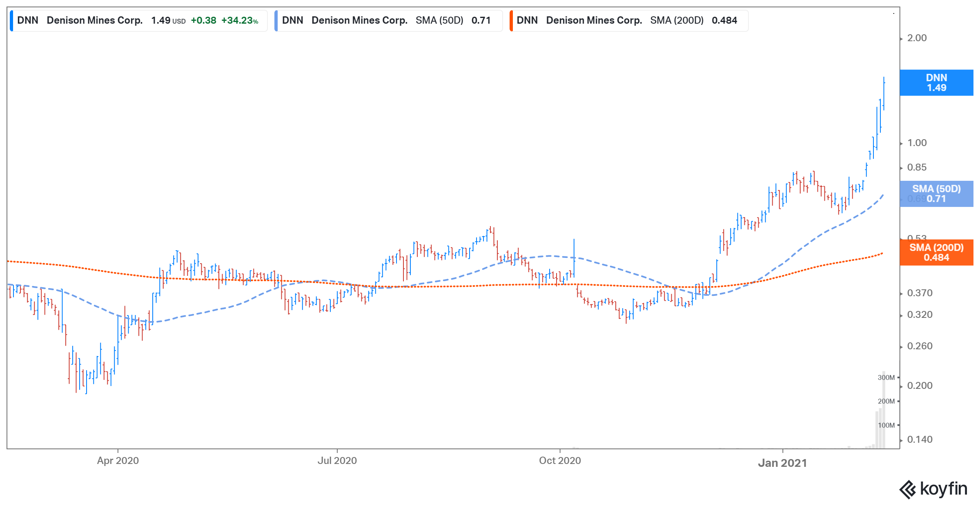Click the 200M volume axis label
Viewport: 980px width, 506px height.
886,402
